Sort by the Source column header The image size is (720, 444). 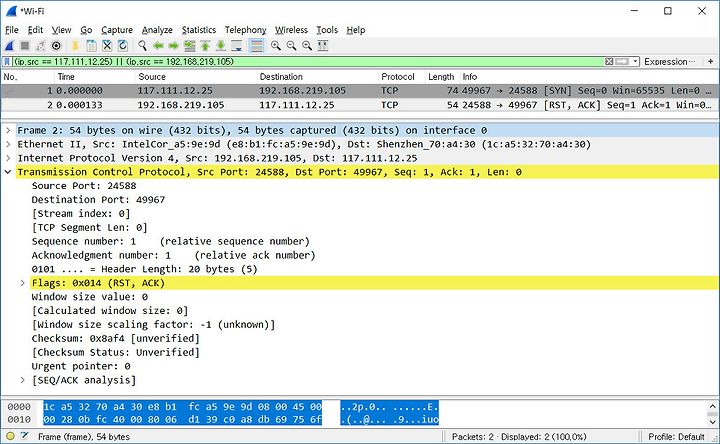click(197, 77)
